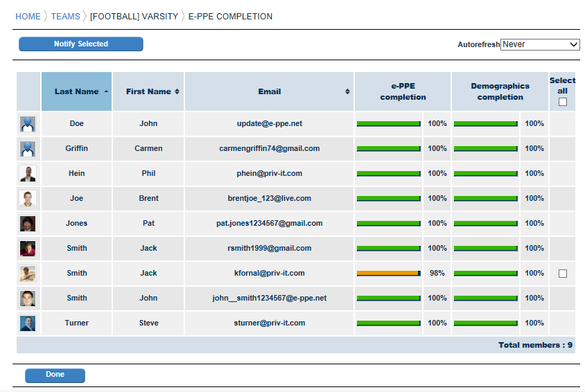Screen dimensions: 585x392
Task: Click the 98% completion value
Action: [x=437, y=273]
